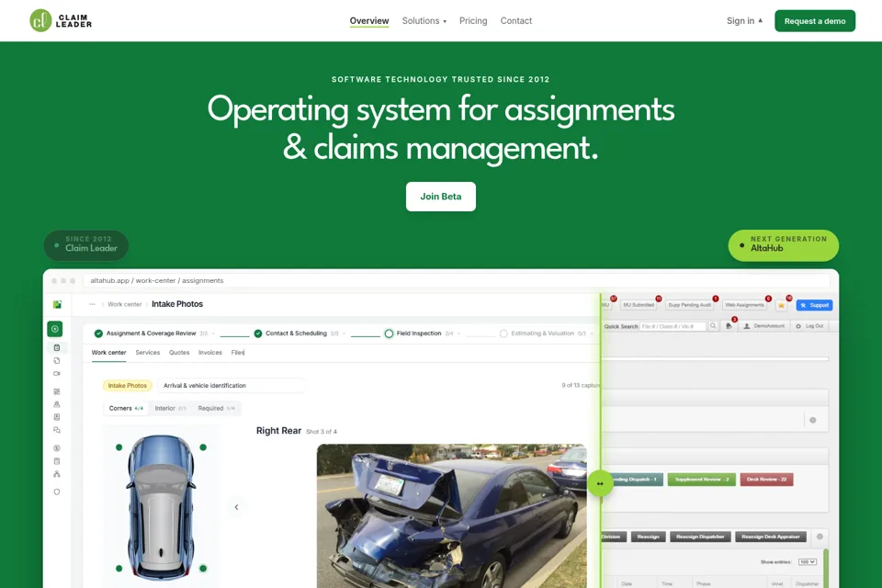Click the before/after comparison slider handle
The width and height of the screenshot is (882, 588).
600,483
